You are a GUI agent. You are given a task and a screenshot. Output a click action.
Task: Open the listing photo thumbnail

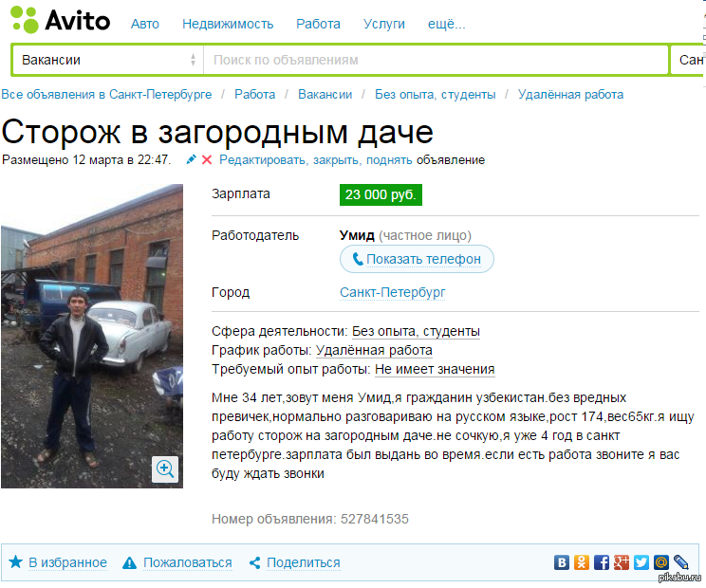[x=92, y=336]
